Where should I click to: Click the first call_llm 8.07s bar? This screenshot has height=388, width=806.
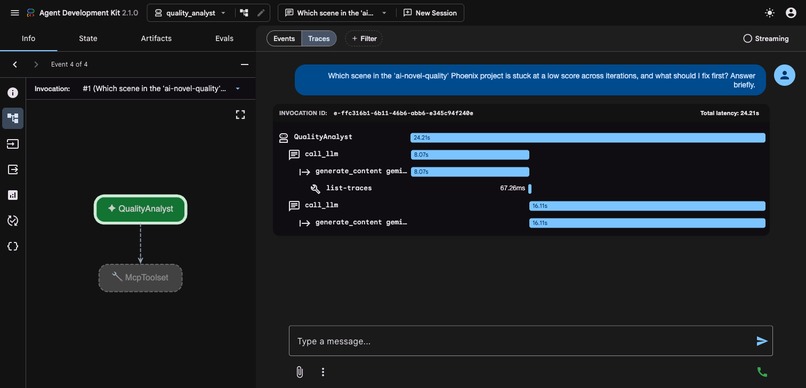(x=470, y=155)
